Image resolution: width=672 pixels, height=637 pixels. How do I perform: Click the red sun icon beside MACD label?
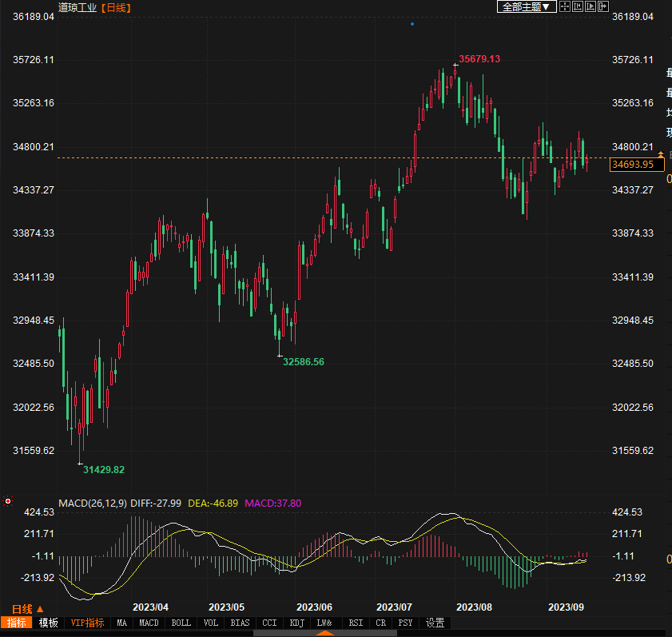(x=8, y=502)
